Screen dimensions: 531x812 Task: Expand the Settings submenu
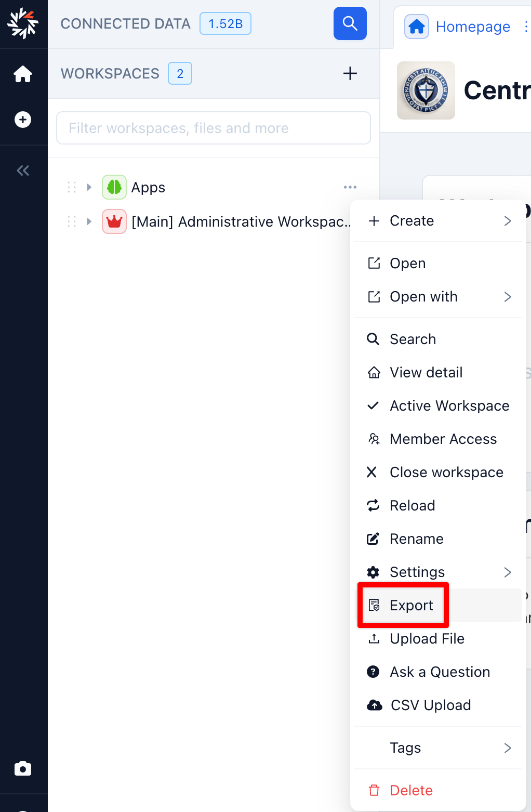click(x=438, y=572)
